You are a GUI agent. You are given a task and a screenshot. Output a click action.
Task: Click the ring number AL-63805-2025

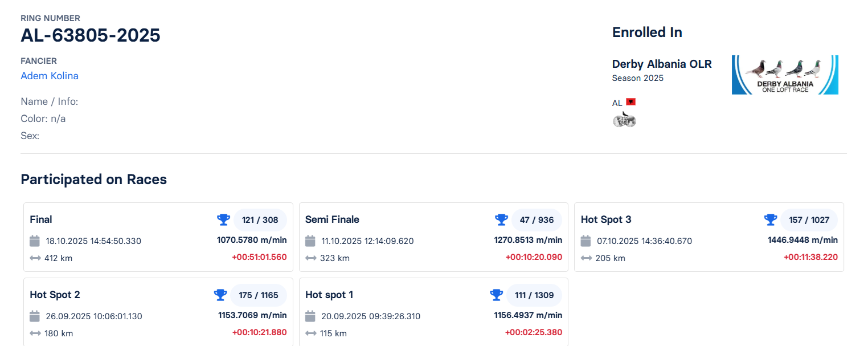[91, 35]
